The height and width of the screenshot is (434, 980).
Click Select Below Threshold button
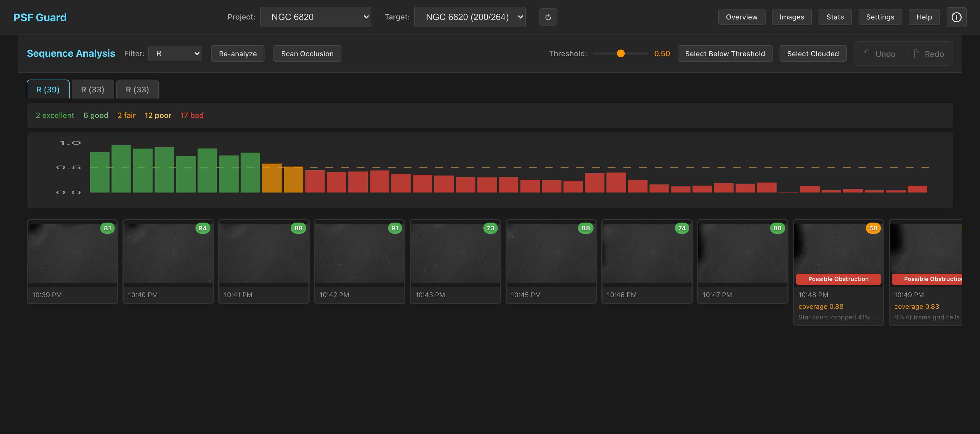click(x=725, y=54)
